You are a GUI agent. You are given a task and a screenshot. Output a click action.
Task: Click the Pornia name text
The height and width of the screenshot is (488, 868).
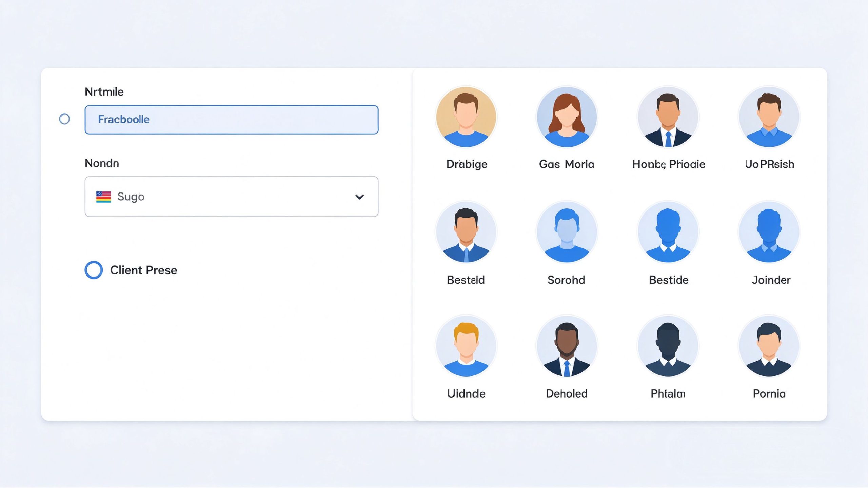point(769,393)
